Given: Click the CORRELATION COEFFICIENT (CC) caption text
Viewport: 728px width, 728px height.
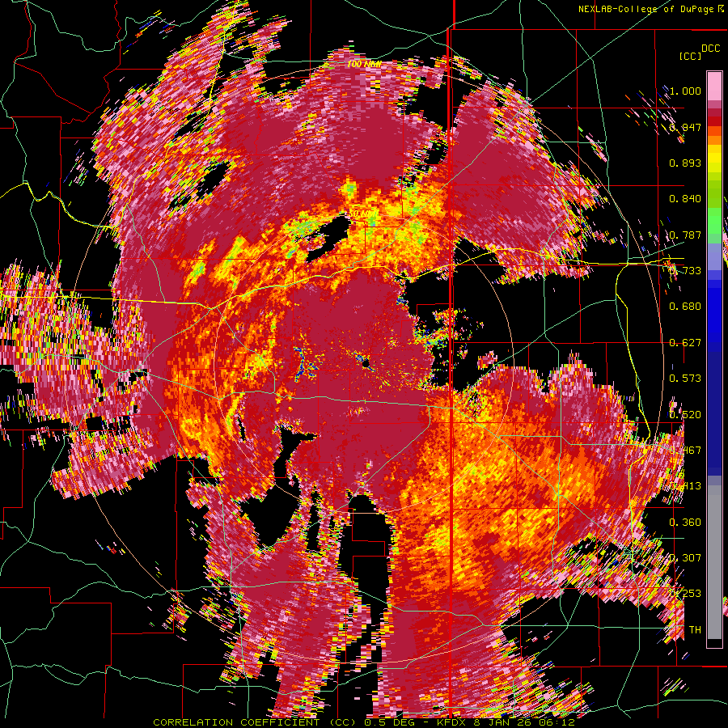Looking at the screenshot, I should click(x=253, y=722).
